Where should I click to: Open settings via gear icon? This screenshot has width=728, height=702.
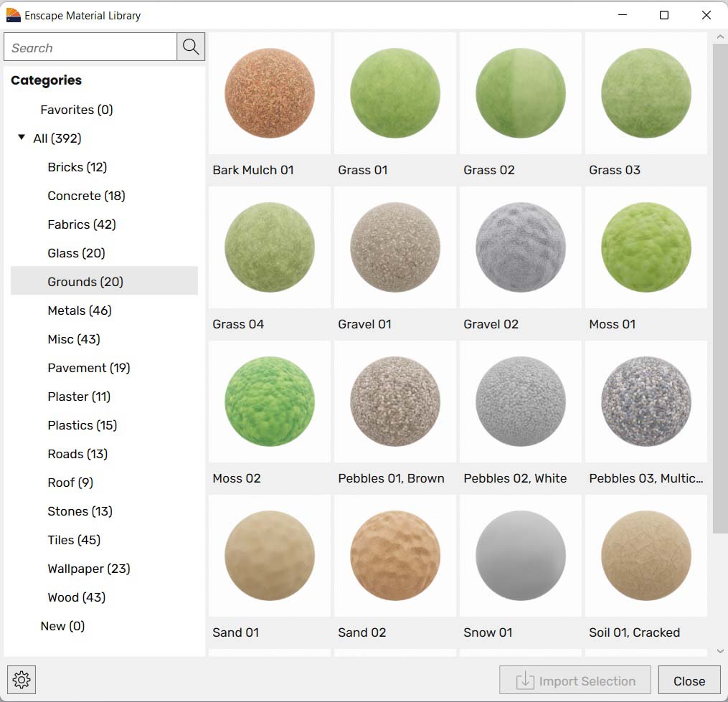pos(22,680)
